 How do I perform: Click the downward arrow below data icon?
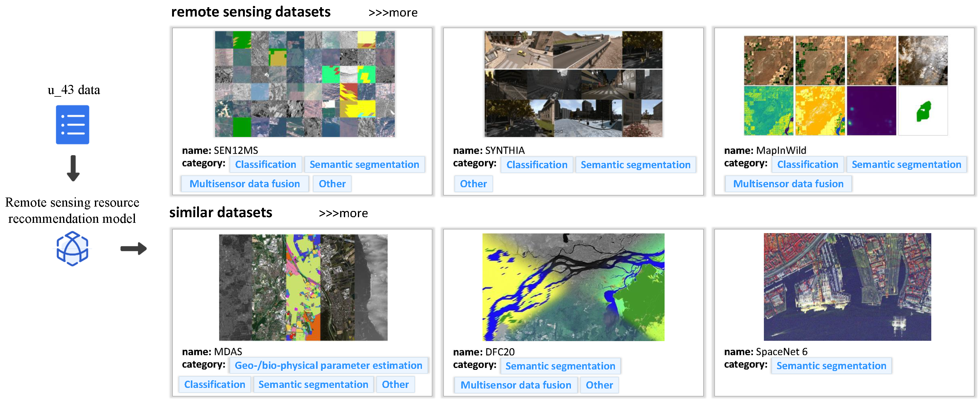[73, 168]
